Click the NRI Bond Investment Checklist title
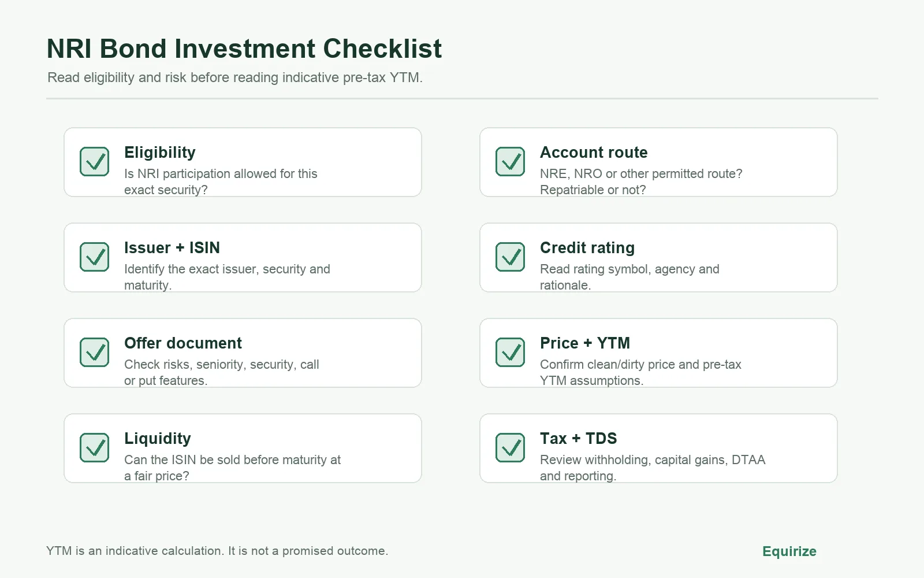Viewport: 924px width, 578px height. 244,49
